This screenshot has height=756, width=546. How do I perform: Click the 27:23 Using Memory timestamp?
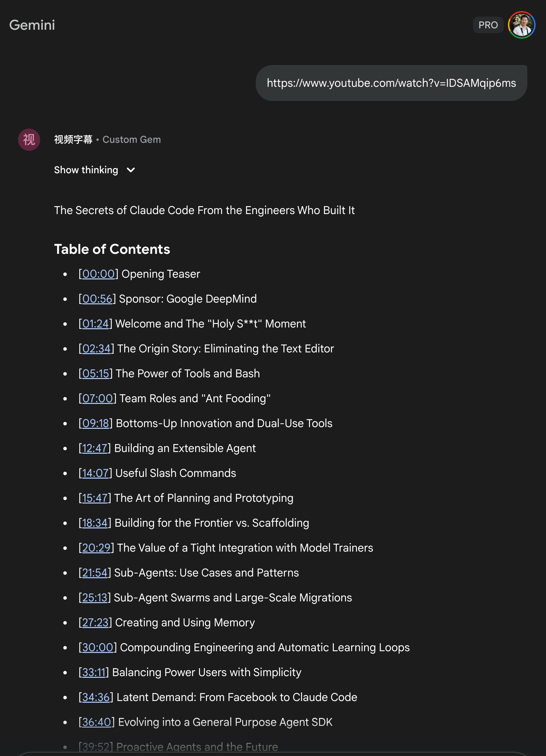pyautogui.click(x=95, y=623)
